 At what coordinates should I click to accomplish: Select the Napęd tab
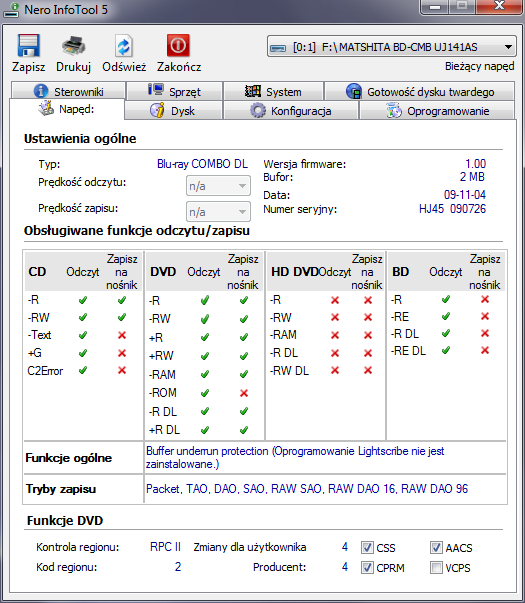(67, 109)
